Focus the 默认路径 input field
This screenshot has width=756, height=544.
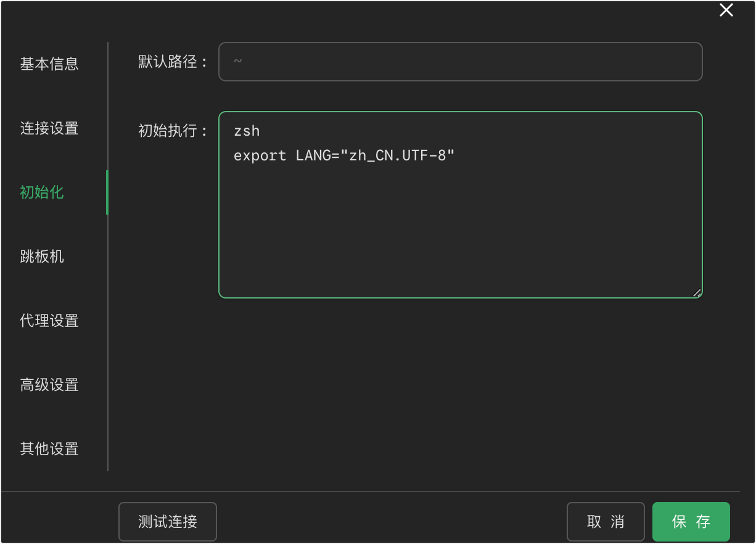pos(460,62)
